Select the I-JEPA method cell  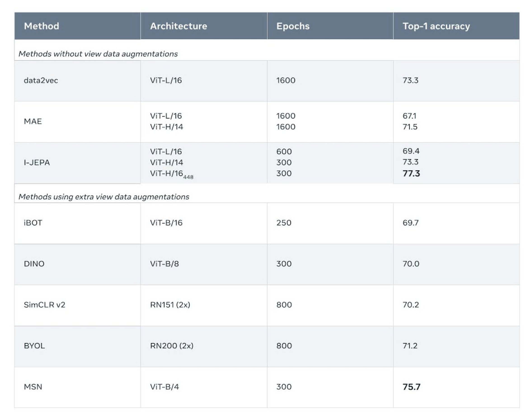point(37,162)
